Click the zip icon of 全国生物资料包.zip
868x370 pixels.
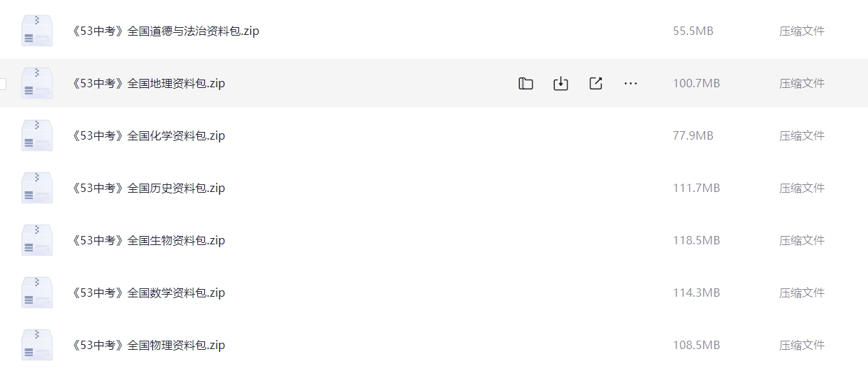37,240
